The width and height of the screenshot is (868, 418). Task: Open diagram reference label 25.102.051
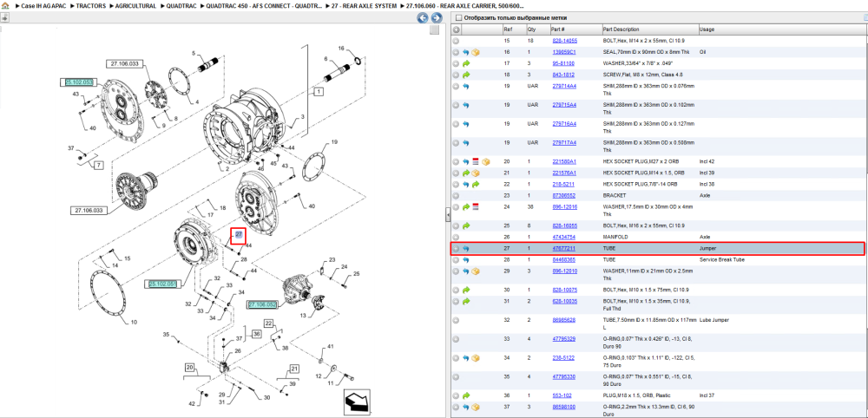163,284
